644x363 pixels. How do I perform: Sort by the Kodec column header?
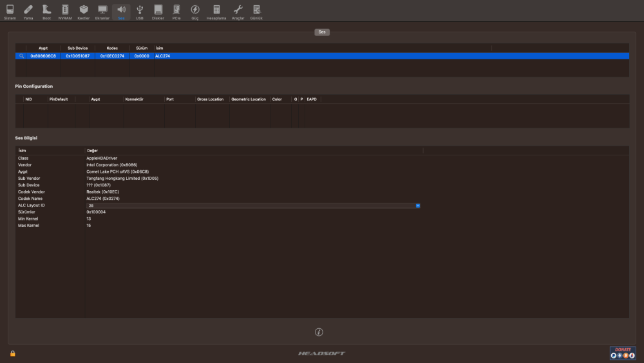[x=112, y=48]
